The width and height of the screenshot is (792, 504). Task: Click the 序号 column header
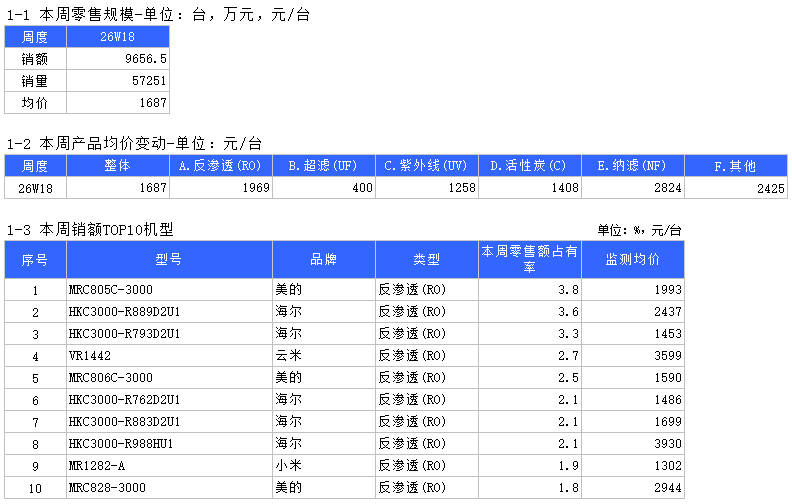[x=35, y=260]
